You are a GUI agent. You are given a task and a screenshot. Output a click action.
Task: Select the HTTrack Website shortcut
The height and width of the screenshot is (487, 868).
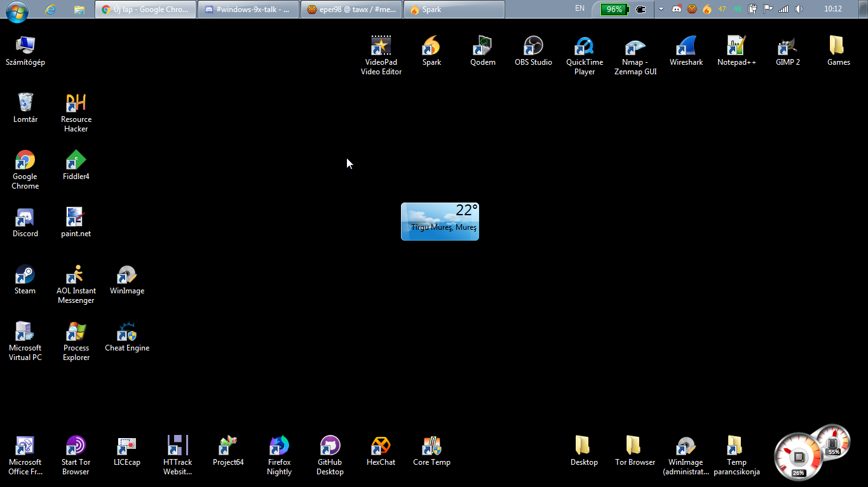[x=178, y=455]
